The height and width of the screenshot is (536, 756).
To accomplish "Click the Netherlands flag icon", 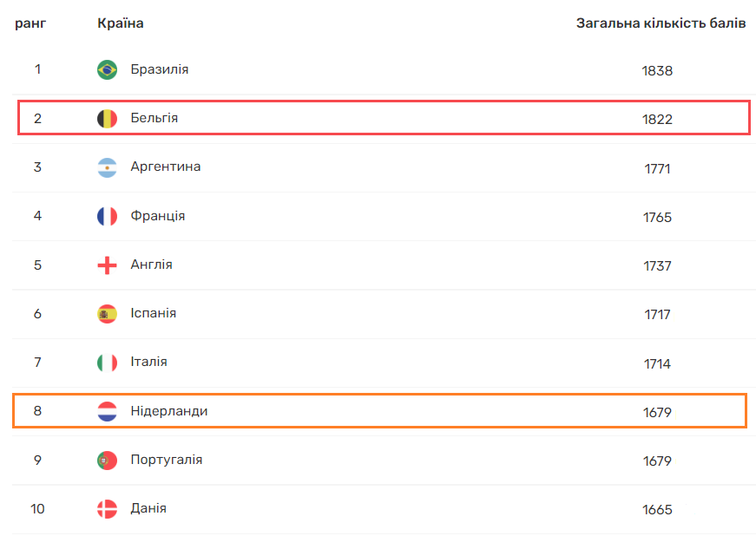I will coord(107,412).
